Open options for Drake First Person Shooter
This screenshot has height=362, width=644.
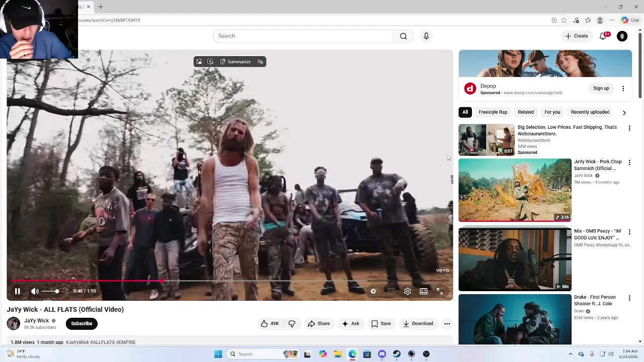pyautogui.click(x=629, y=298)
